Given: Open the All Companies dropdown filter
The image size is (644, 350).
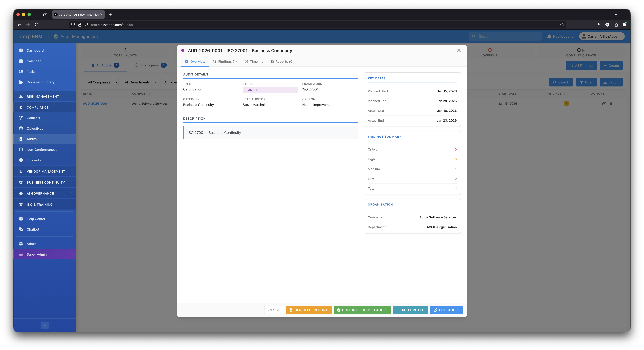Looking at the screenshot, I should tap(101, 82).
